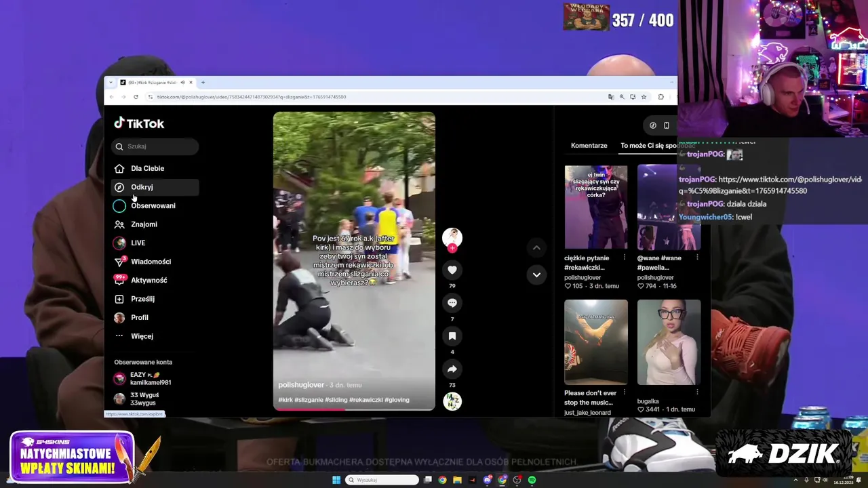Open Discord from the taskbar

coord(487,480)
